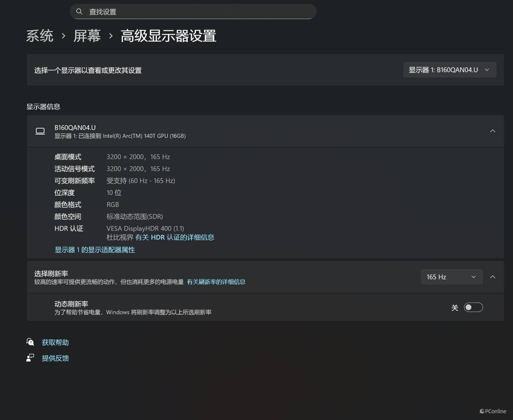The width and height of the screenshot is (513, 420).
Task: Open the 获取帮助 link
Action: pyautogui.click(x=55, y=342)
